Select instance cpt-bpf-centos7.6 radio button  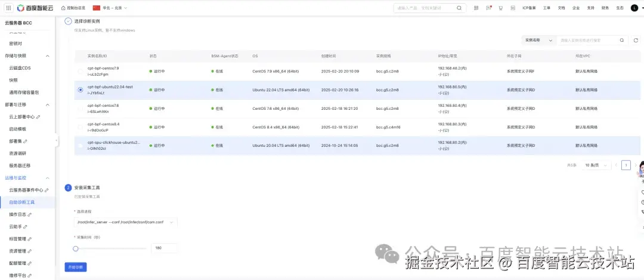80,109
